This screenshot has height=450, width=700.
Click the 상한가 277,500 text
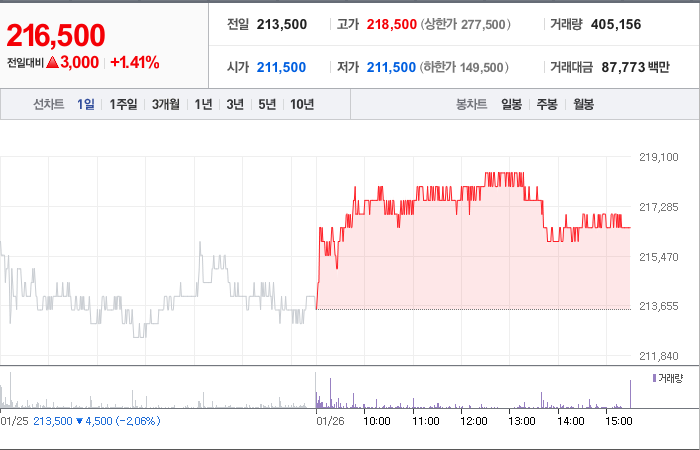[x=465, y=24]
